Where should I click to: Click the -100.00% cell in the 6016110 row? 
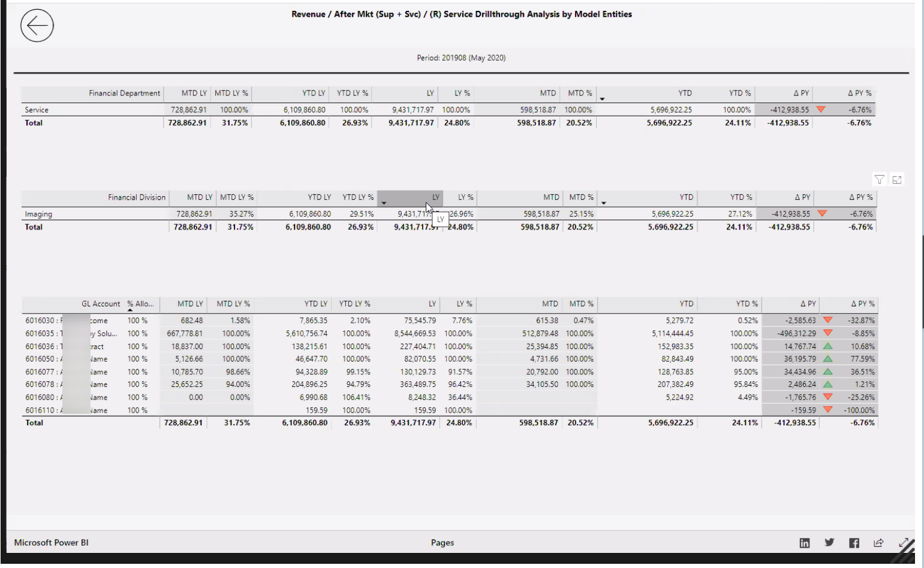(x=859, y=410)
